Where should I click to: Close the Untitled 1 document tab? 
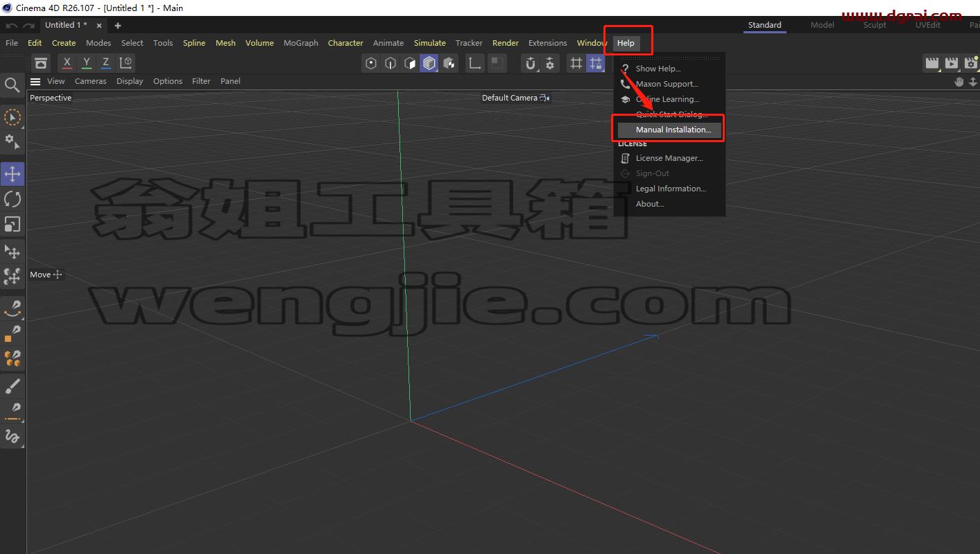tap(99, 26)
